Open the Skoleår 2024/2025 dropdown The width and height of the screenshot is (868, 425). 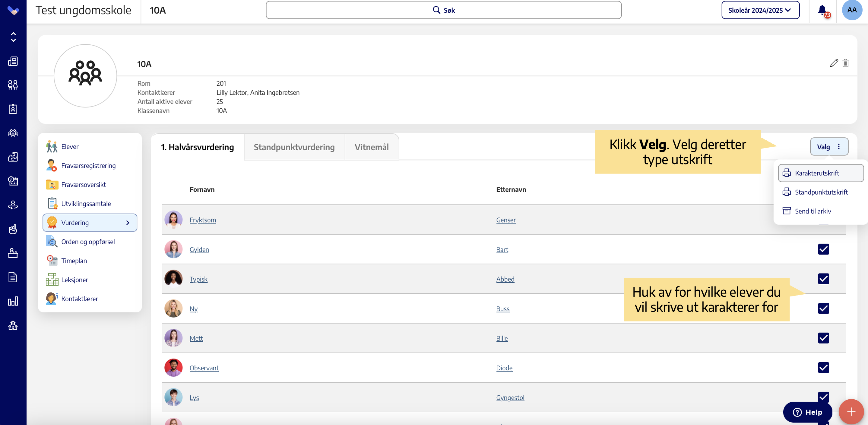point(760,10)
